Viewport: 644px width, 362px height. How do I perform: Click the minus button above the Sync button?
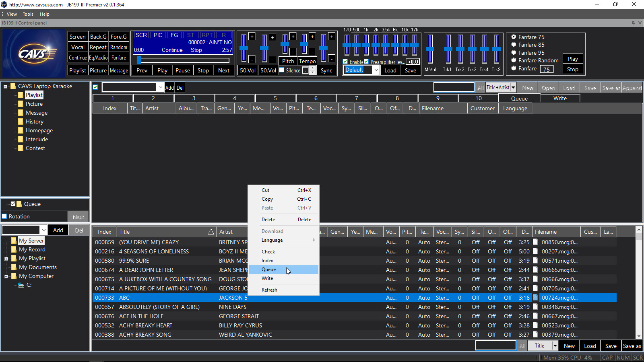click(332, 59)
